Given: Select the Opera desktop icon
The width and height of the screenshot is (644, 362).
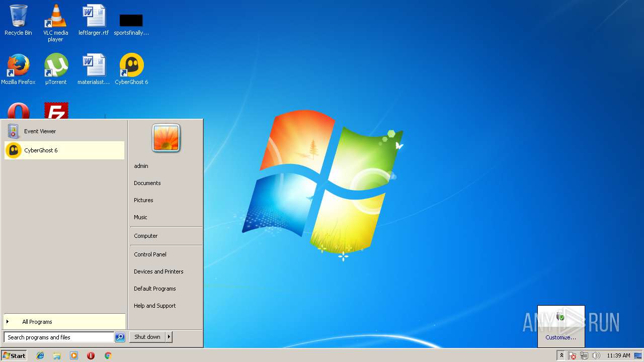Looking at the screenshot, I should click(x=18, y=111).
